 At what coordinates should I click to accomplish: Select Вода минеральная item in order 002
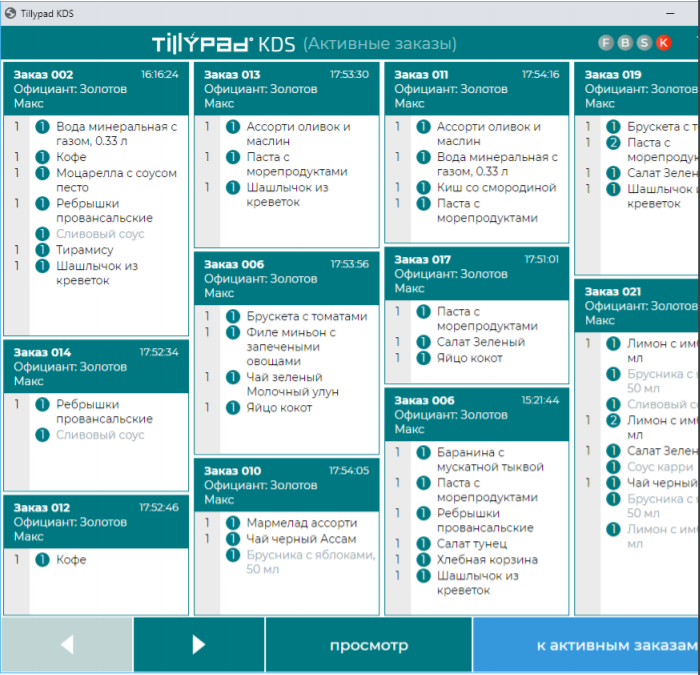[117, 133]
